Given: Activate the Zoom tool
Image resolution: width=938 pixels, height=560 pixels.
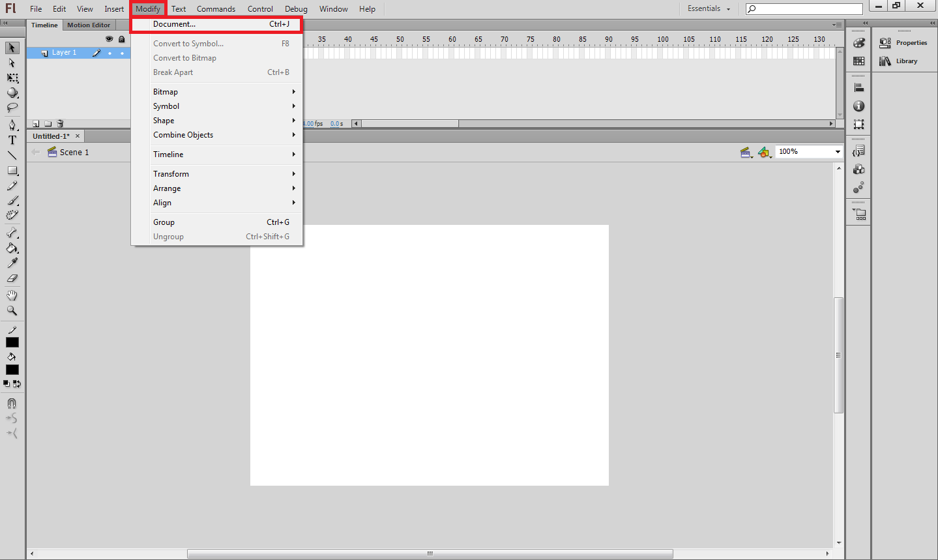Looking at the screenshot, I should pyautogui.click(x=12, y=311).
